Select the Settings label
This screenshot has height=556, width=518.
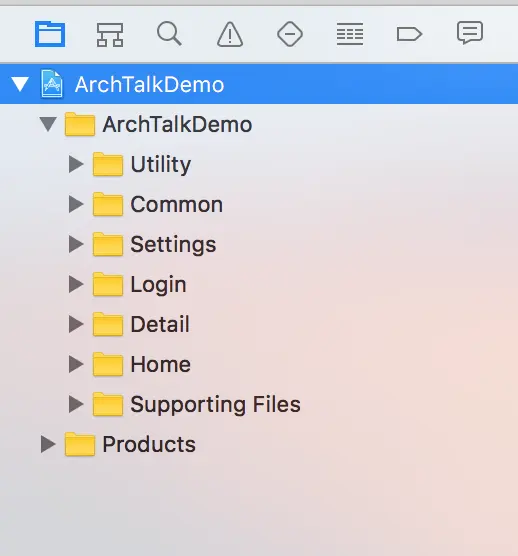click(173, 245)
